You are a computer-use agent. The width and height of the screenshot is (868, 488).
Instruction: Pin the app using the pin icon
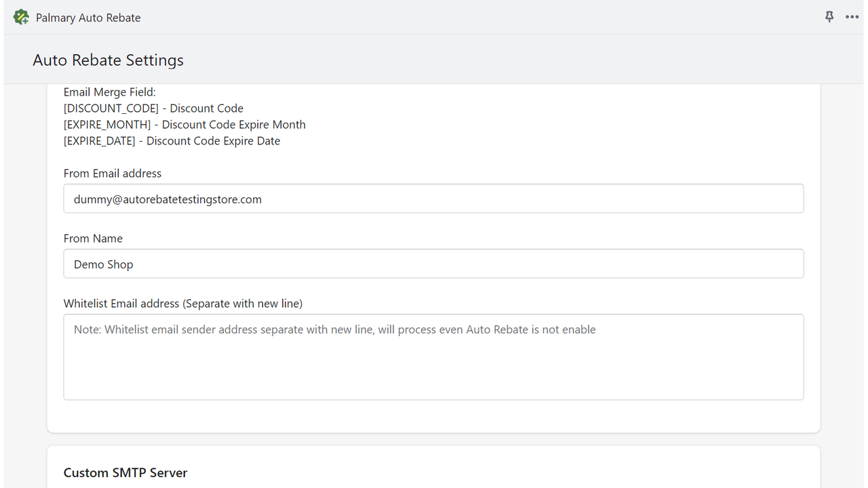[x=829, y=17]
